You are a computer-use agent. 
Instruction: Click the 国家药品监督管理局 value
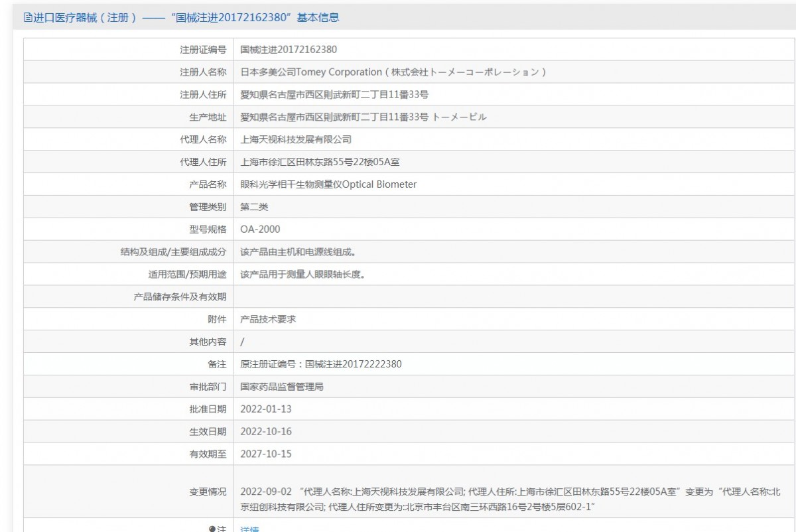(x=282, y=387)
